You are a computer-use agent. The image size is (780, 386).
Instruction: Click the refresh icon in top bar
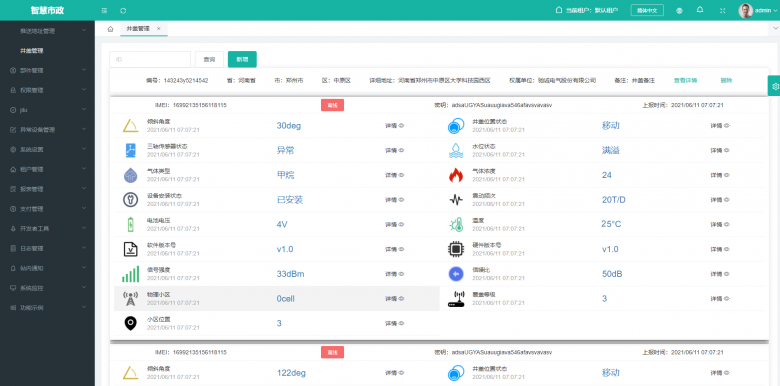123,10
